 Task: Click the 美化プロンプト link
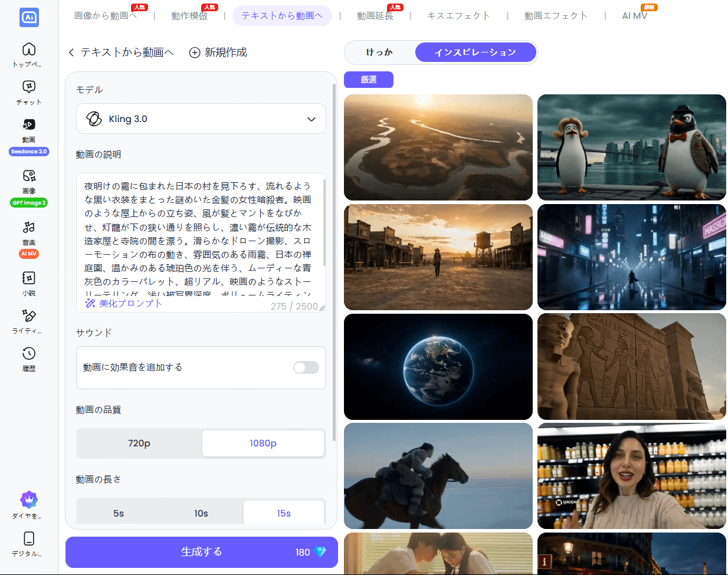[x=130, y=303]
